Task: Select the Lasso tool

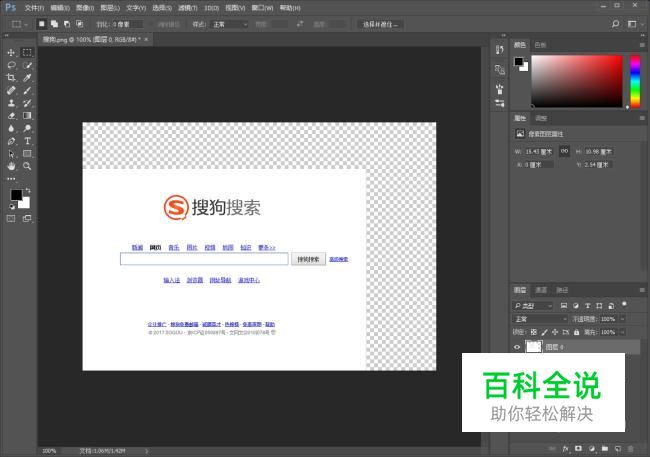Action: tap(11, 65)
